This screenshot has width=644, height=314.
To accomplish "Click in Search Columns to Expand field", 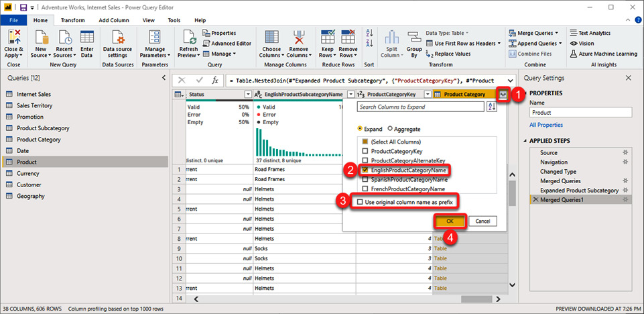I will (x=421, y=107).
